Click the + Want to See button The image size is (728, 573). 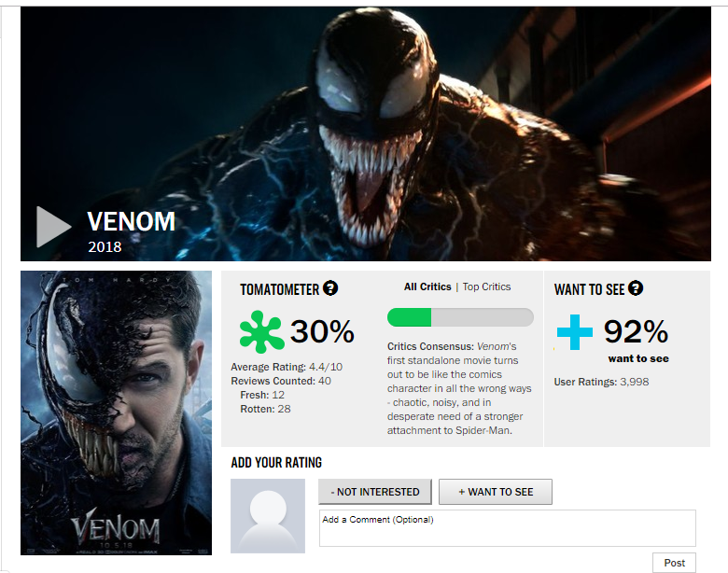coord(496,492)
